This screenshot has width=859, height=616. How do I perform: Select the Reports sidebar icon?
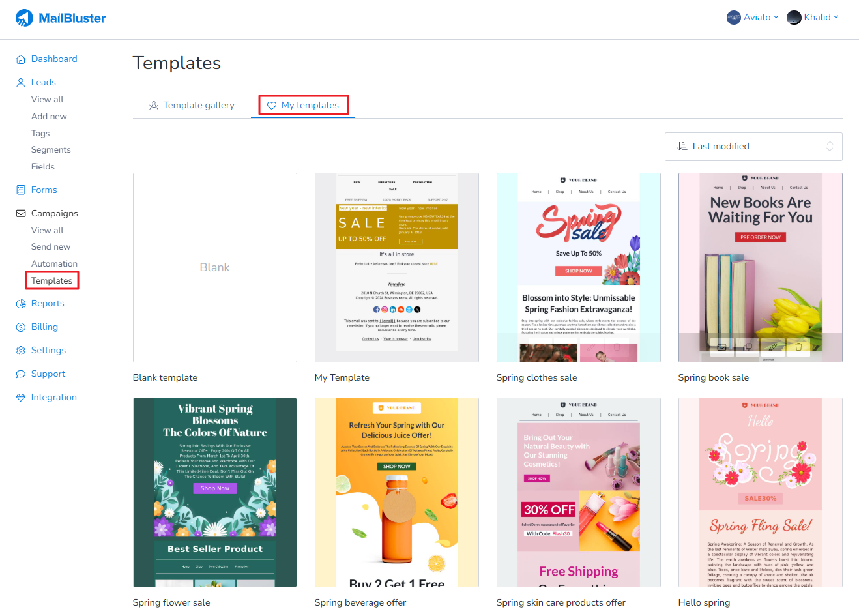(x=20, y=303)
